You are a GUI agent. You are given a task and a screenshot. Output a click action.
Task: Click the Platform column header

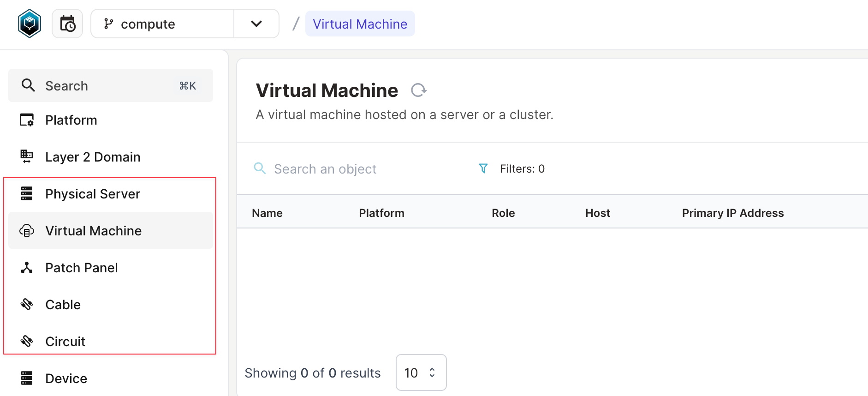(381, 213)
